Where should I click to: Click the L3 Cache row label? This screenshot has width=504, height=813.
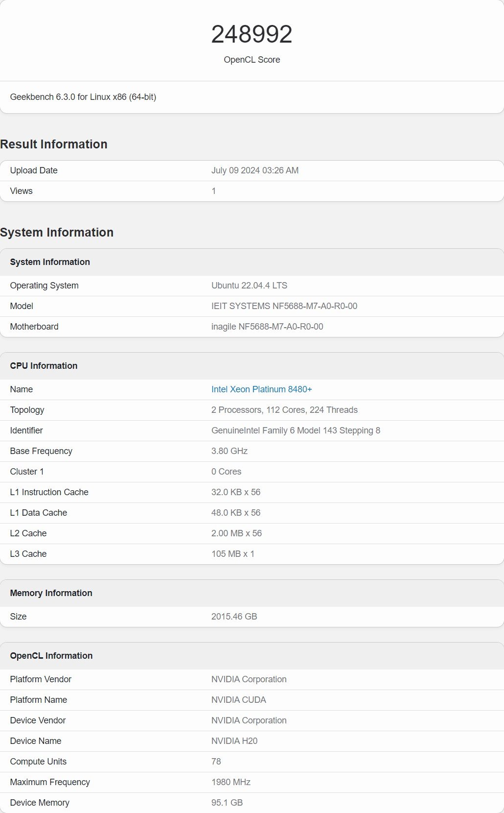(28, 554)
